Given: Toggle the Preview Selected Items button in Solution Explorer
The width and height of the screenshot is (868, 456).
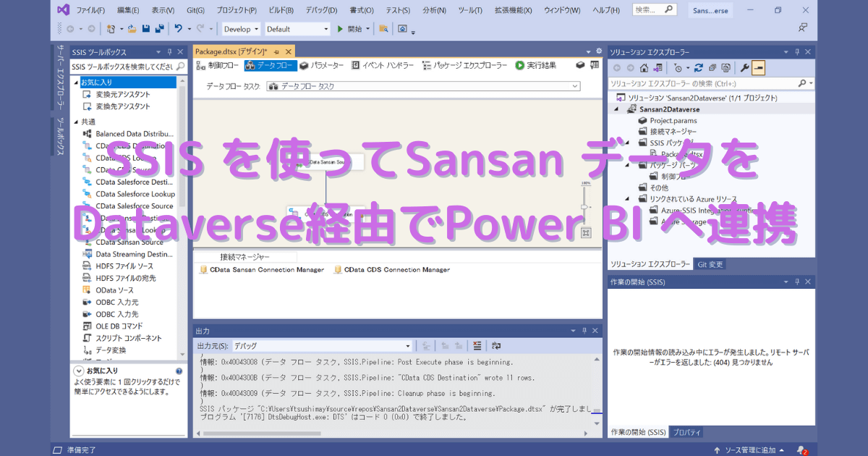Looking at the screenshot, I should point(758,68).
